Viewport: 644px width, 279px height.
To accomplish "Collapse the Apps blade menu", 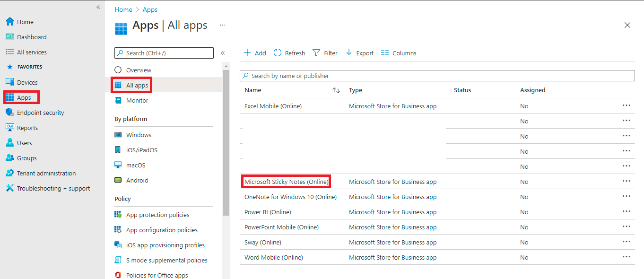I will click(x=223, y=53).
